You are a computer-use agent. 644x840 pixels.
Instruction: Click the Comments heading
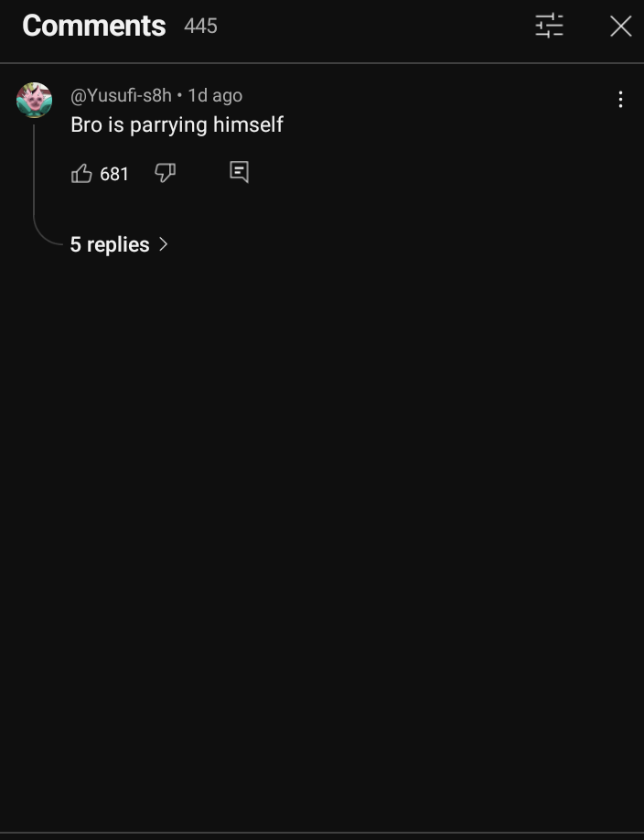point(93,26)
